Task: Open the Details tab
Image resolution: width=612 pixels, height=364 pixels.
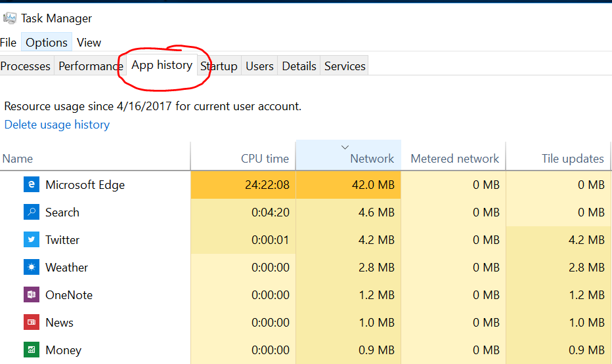Action: click(x=299, y=66)
